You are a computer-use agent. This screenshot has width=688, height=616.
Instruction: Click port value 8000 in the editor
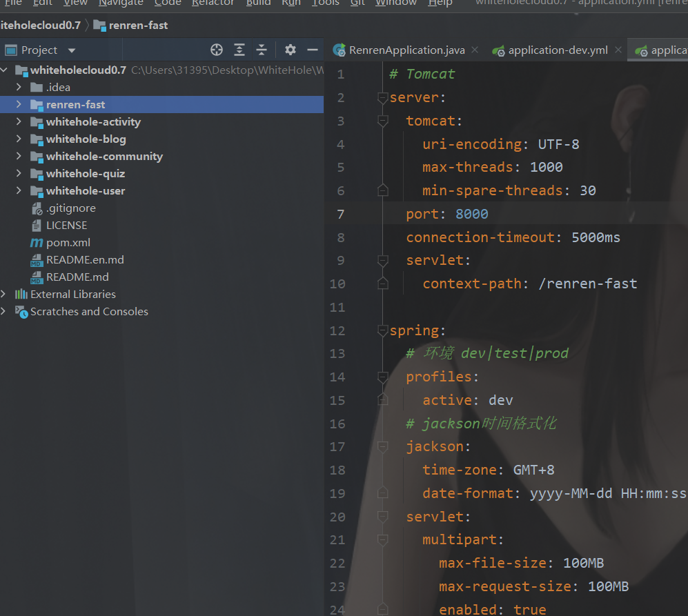[472, 214]
